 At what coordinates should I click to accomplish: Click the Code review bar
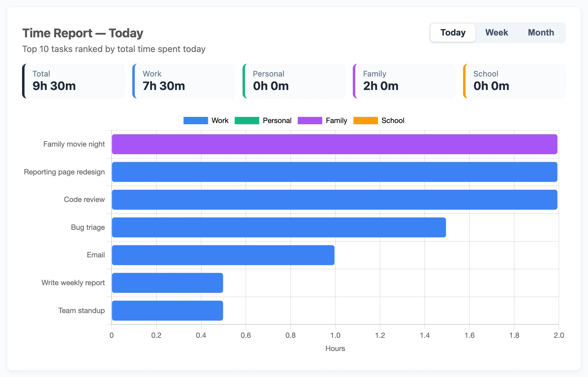pos(334,200)
